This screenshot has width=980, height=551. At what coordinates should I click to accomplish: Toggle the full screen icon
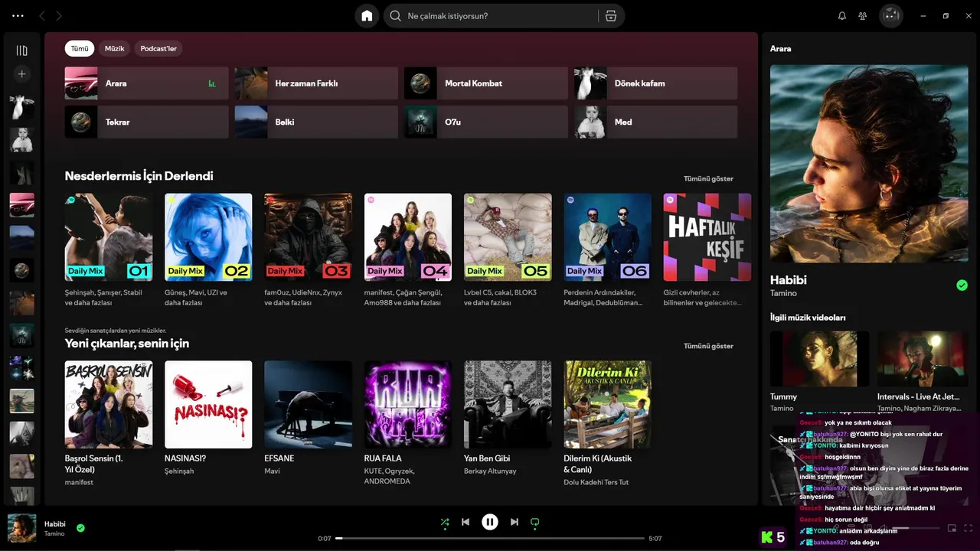click(969, 528)
